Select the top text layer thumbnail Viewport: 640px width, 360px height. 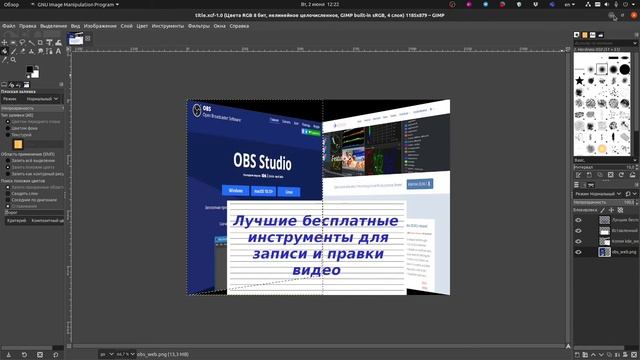(604, 220)
